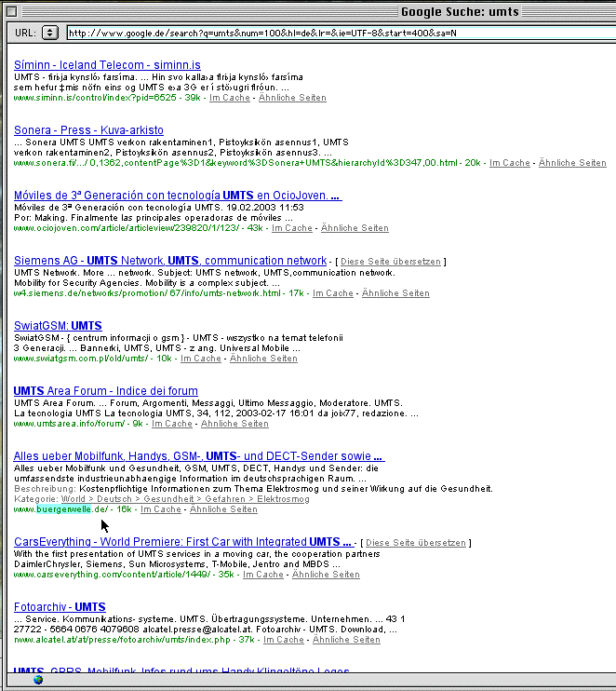This screenshot has width=616, height=691.
Task: Open the CarsEverything World Premiere result
Action: click(182, 542)
